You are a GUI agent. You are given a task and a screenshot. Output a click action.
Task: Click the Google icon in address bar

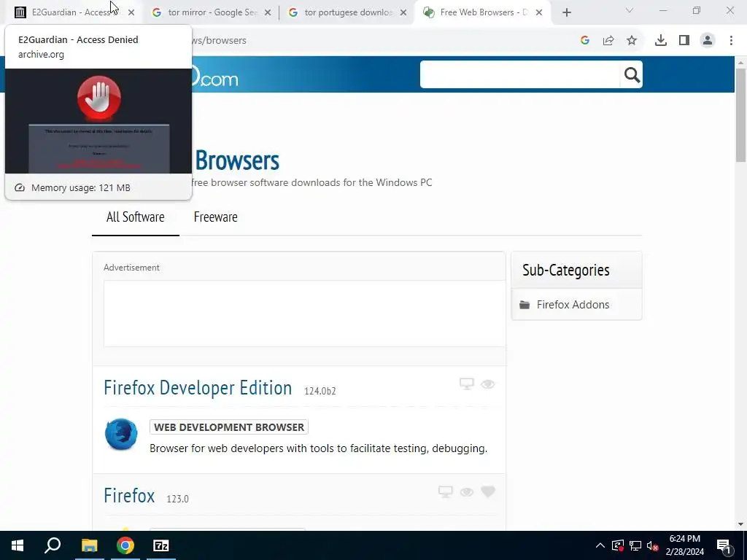pos(585,41)
